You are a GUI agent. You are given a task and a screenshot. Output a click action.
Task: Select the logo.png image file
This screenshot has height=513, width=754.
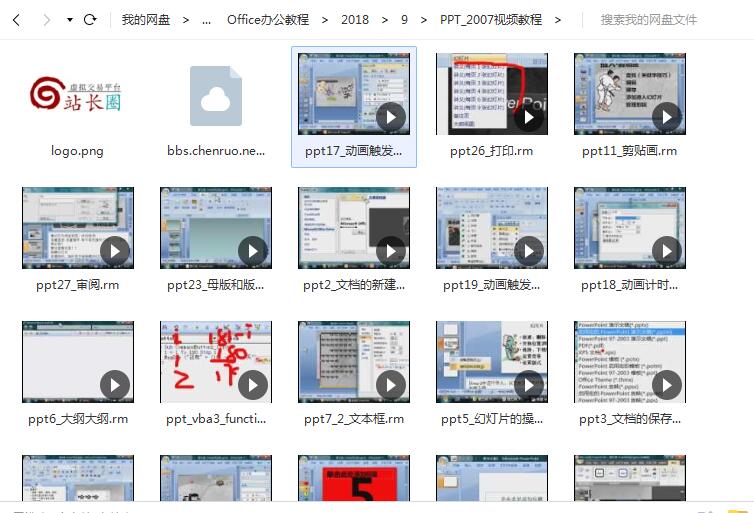tap(77, 95)
